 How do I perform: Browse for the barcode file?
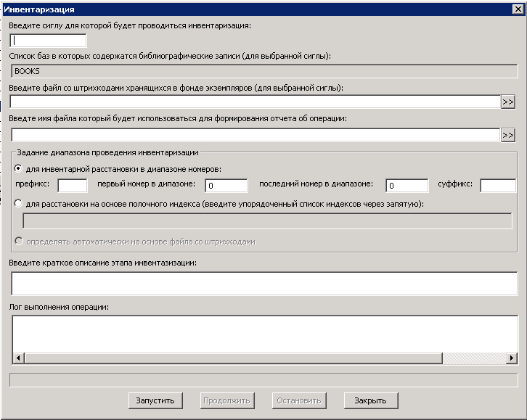[507, 102]
